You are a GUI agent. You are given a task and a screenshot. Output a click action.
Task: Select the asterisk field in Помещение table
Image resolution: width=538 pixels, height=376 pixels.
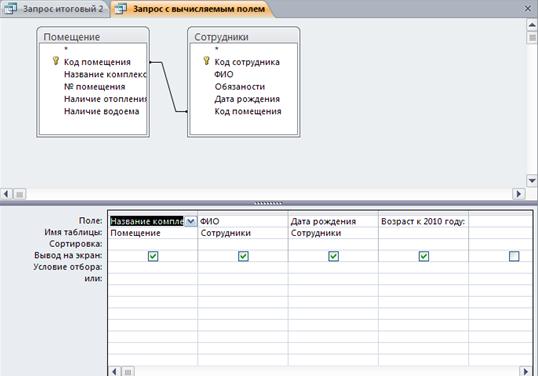pyautogui.click(x=66, y=49)
